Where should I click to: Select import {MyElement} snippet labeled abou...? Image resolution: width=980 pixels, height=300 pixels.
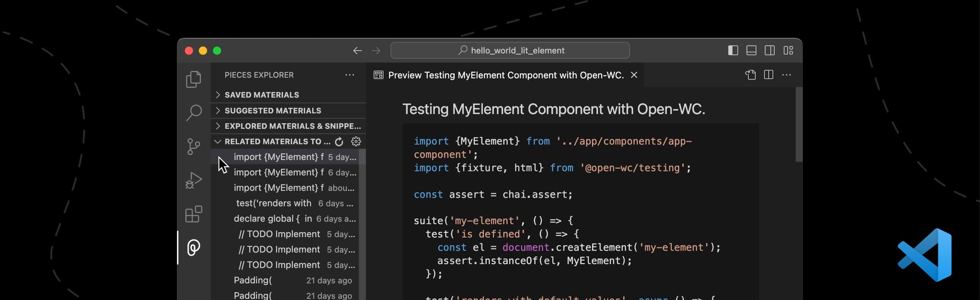tap(288, 188)
